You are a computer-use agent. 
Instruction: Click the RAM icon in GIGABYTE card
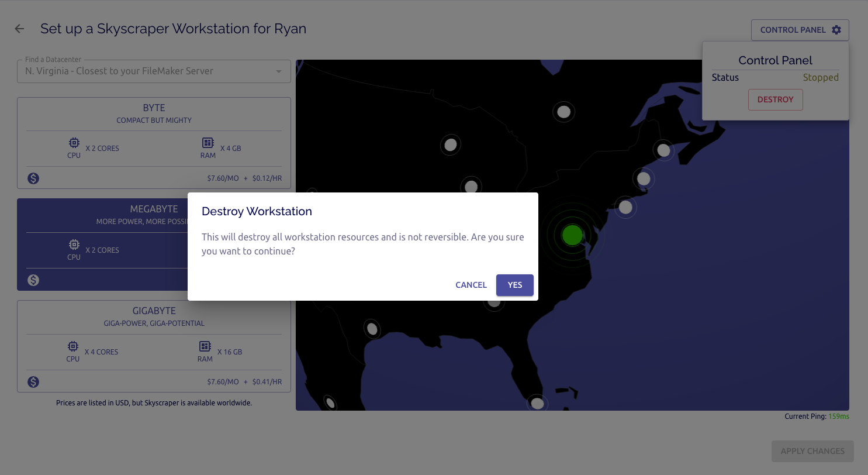click(x=205, y=346)
